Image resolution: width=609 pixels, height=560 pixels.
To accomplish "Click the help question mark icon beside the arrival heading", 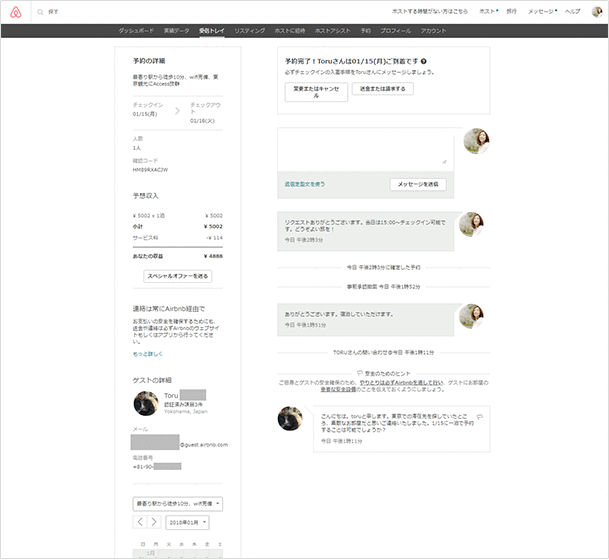I will (x=425, y=61).
